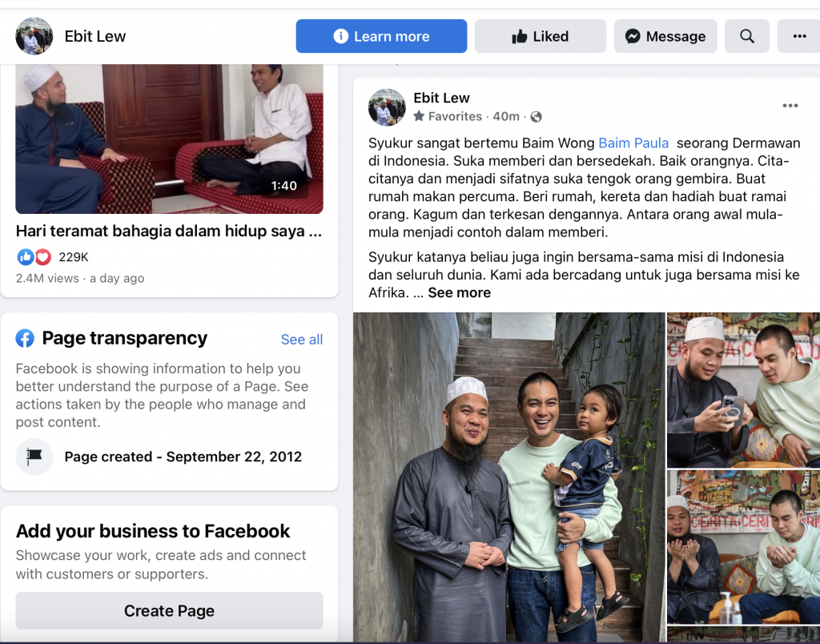
Task: Click the like reaction icon under video
Action: 25,257
